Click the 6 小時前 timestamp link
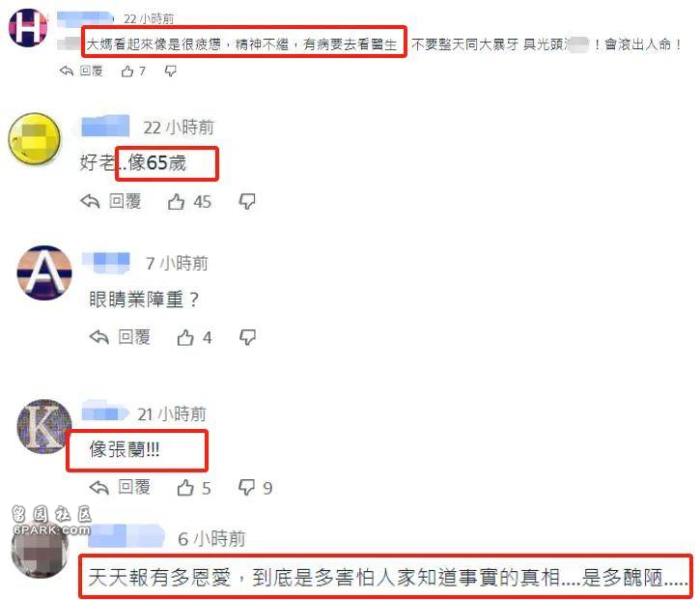Viewport: 700px width, 600px height. [211, 539]
